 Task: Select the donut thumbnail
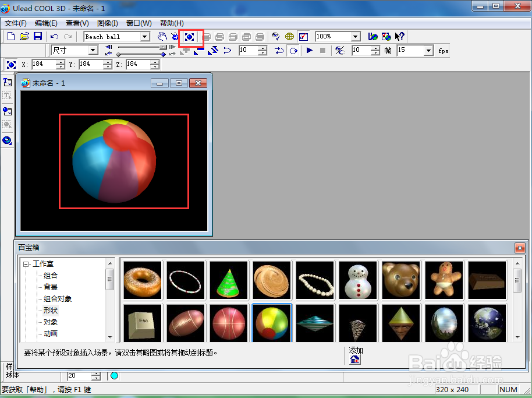pos(143,280)
